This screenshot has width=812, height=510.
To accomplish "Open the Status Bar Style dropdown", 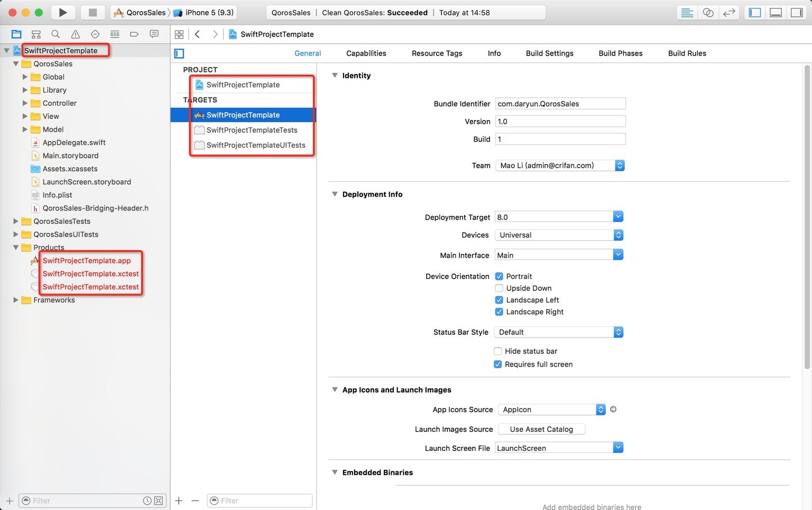I will [559, 332].
